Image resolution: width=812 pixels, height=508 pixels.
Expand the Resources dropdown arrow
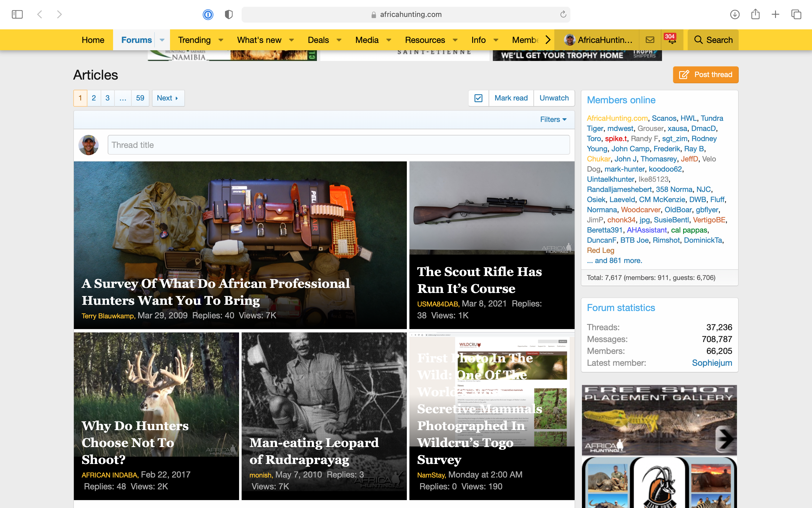click(455, 40)
